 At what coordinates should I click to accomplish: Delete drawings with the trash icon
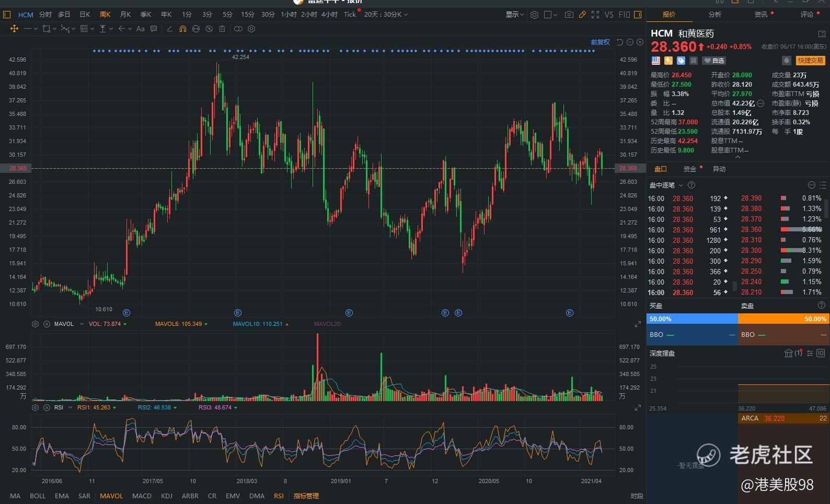point(222,29)
